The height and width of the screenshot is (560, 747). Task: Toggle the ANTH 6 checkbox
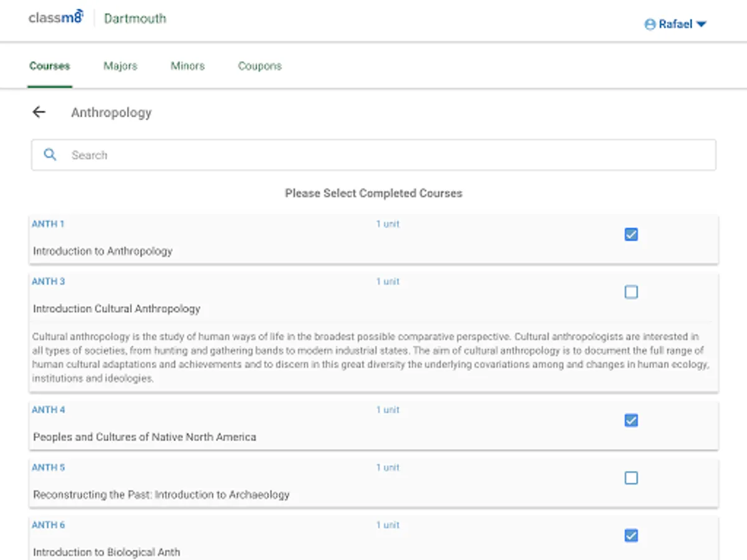(x=631, y=535)
